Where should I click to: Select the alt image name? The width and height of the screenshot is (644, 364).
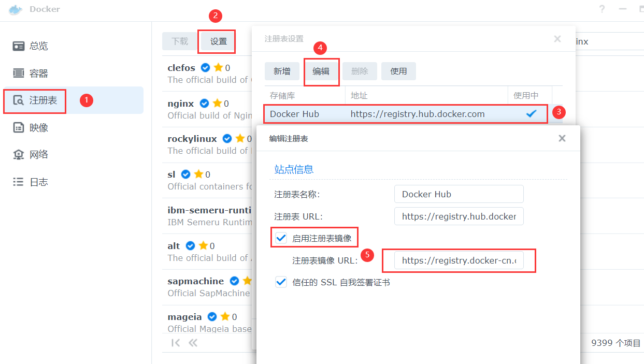pyautogui.click(x=174, y=246)
